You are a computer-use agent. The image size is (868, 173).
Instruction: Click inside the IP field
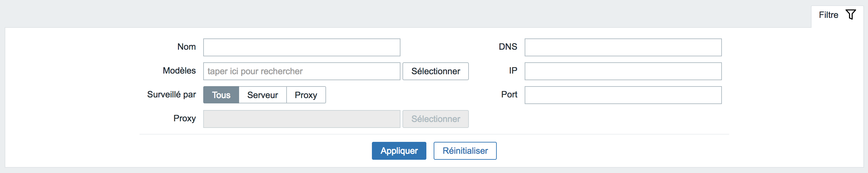[x=623, y=71]
